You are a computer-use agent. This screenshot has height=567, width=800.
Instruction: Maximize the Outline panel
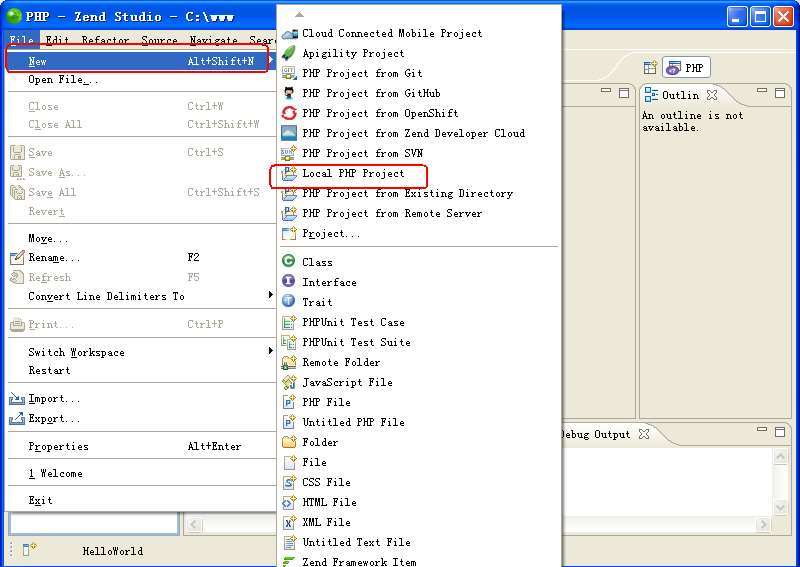pyautogui.click(x=780, y=92)
